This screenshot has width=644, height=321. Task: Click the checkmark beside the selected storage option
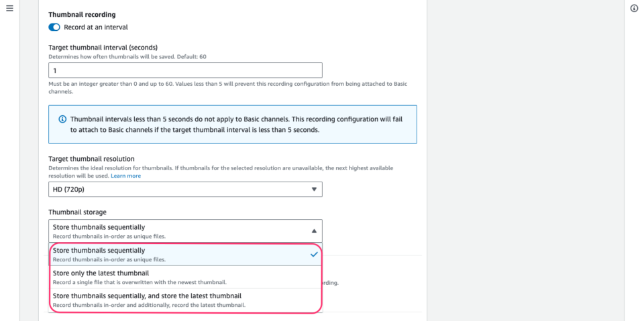[x=314, y=255]
